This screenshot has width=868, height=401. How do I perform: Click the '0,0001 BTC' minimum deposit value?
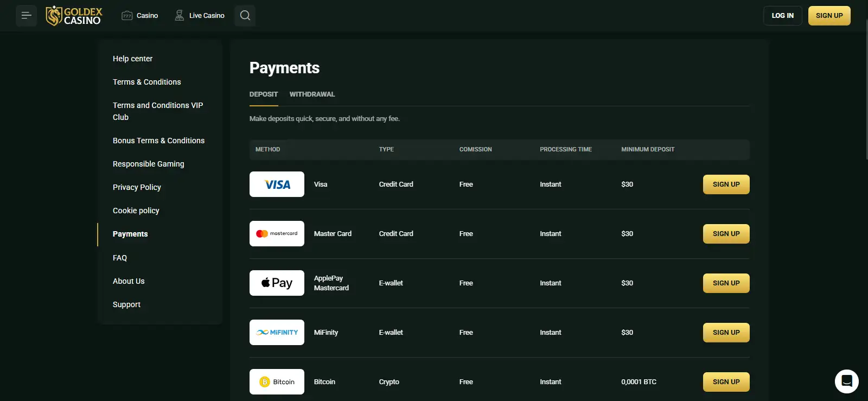click(x=639, y=382)
